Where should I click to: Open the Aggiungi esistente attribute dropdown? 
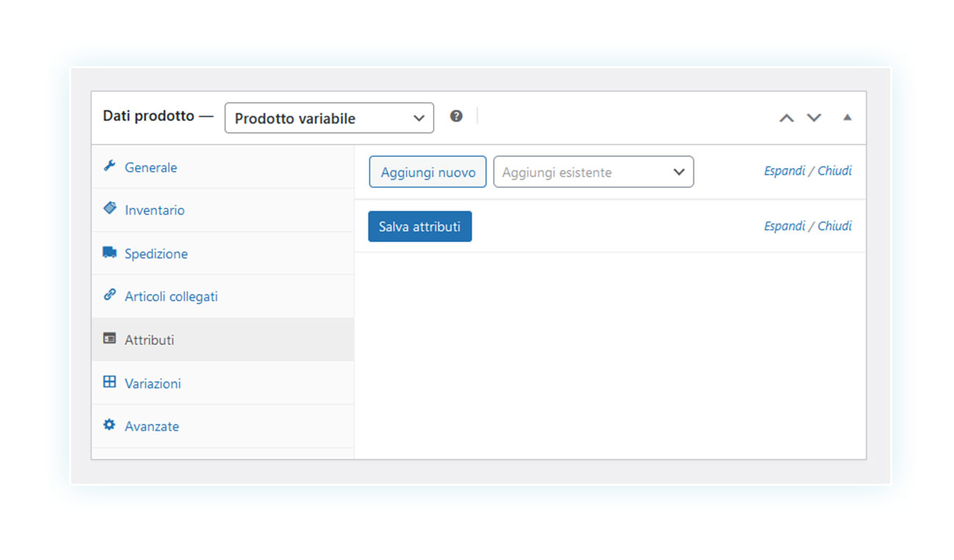(594, 172)
